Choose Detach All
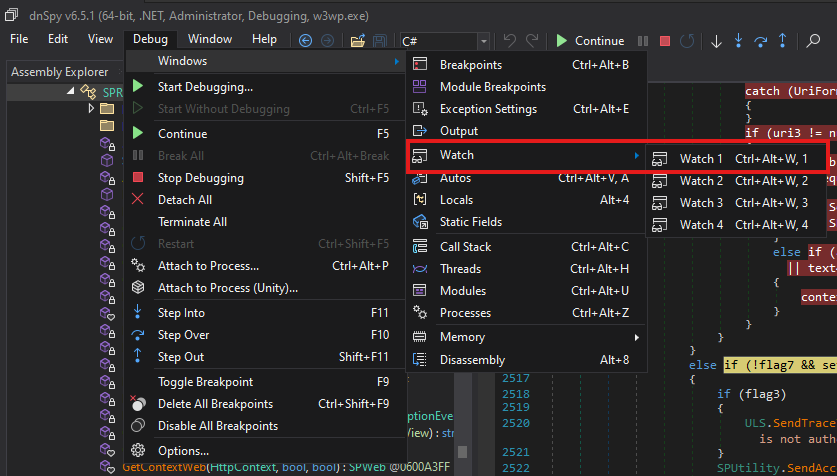 [265, 200]
